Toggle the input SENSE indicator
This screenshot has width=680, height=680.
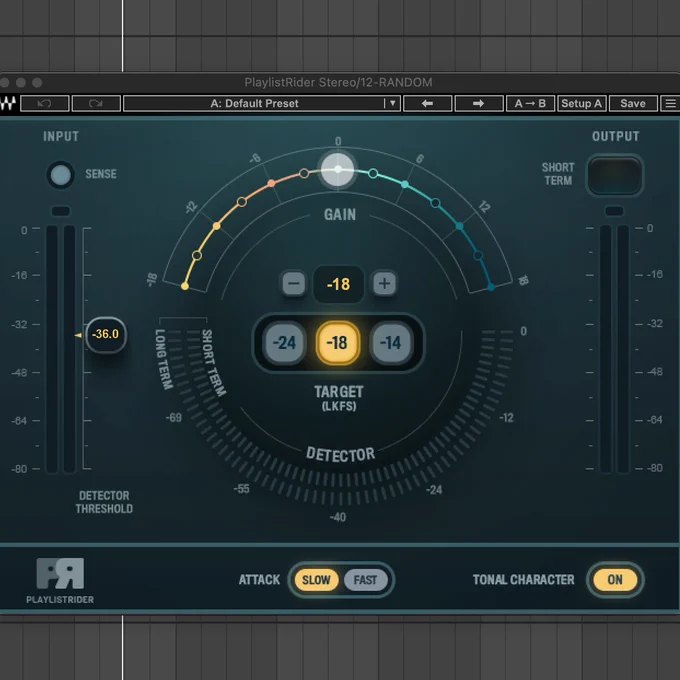(60, 175)
